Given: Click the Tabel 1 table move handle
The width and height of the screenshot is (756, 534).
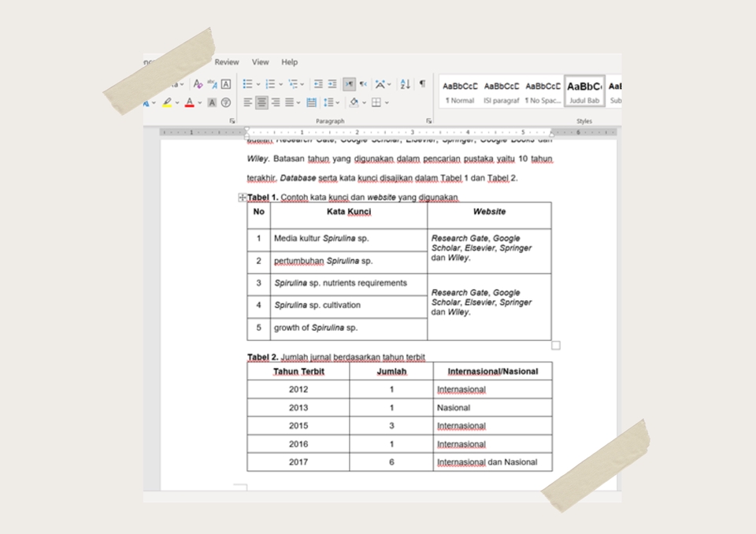Looking at the screenshot, I should coord(244,197).
